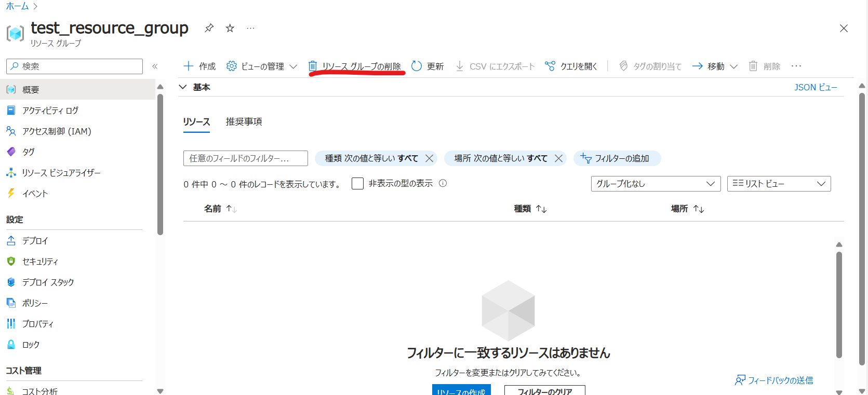Screen dimensions: 868x395
Task: Open グループ化なし dropdown
Action: click(x=656, y=184)
